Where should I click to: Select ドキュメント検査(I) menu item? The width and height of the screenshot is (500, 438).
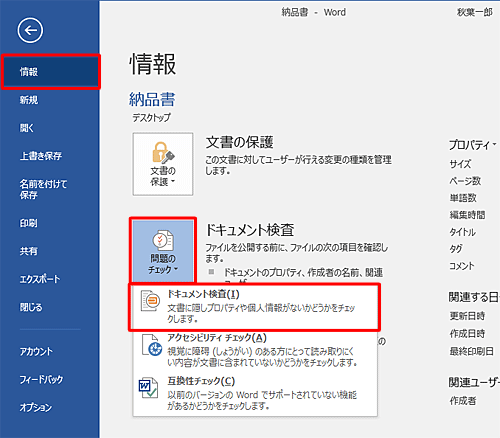pos(255,307)
